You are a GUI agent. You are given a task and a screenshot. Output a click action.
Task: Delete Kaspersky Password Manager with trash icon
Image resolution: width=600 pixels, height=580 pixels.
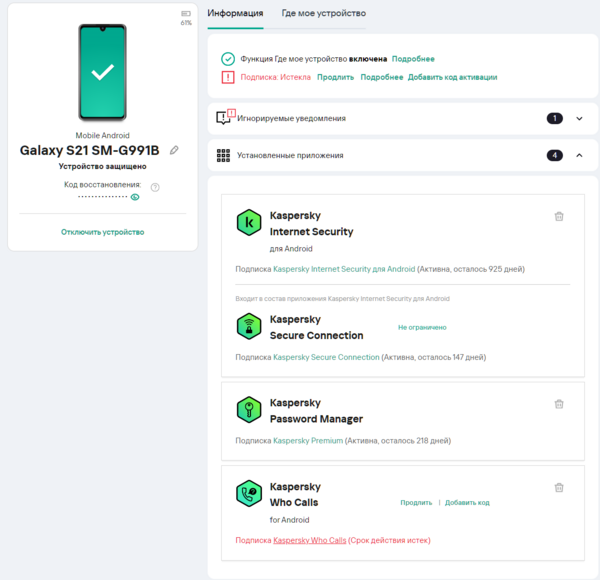[559, 404]
